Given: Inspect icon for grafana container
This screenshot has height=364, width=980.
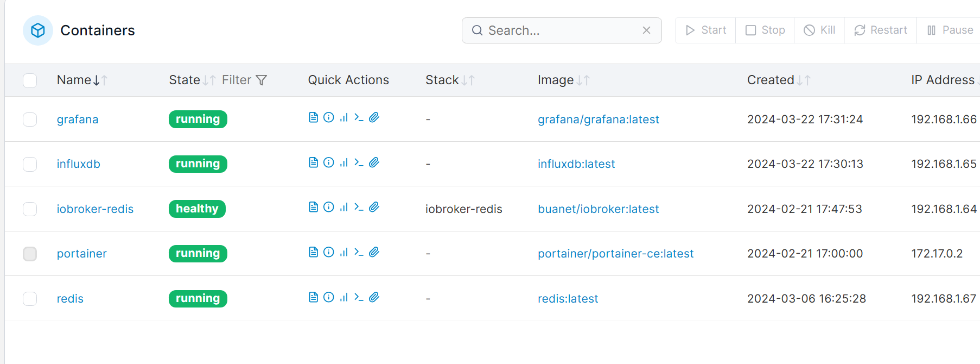Looking at the screenshot, I should coord(328,117).
